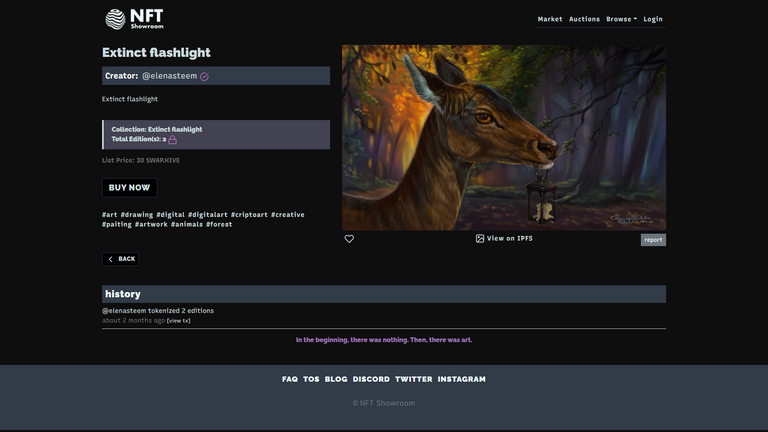Open creator profile @elenasteem
Image resolution: width=768 pixels, height=432 pixels.
[x=169, y=76]
